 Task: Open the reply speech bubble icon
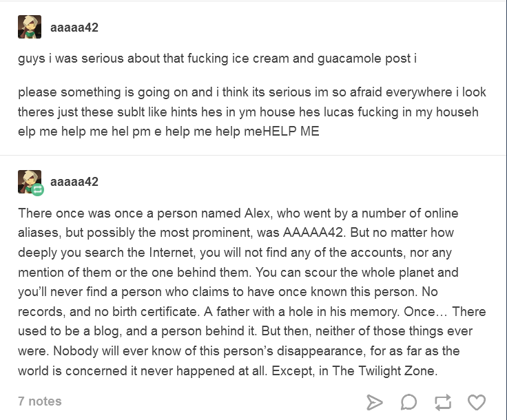point(408,402)
